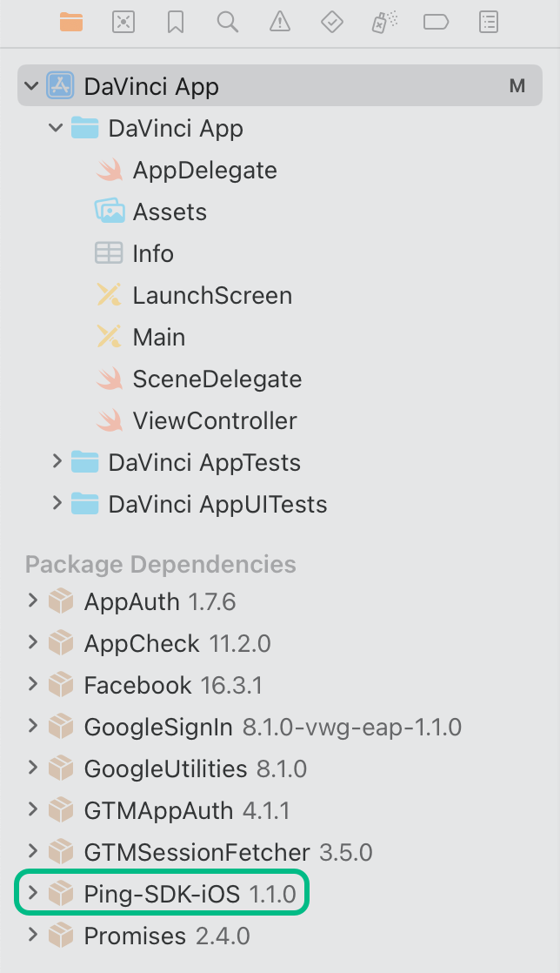Open the Info file
This screenshot has width=560, height=973.
pyautogui.click(x=153, y=253)
